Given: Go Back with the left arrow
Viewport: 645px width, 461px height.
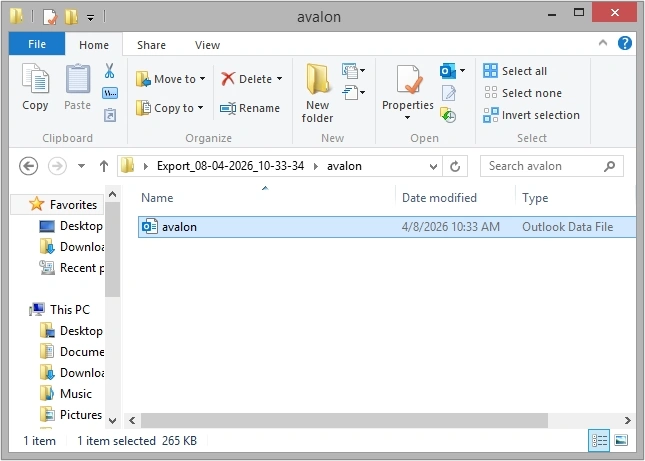Looking at the screenshot, I should [28, 166].
